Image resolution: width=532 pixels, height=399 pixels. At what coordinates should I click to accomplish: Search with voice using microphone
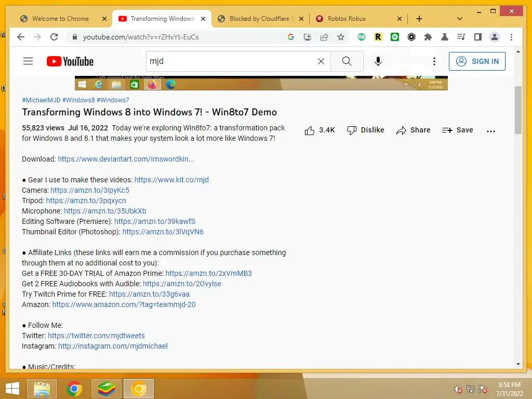378,61
